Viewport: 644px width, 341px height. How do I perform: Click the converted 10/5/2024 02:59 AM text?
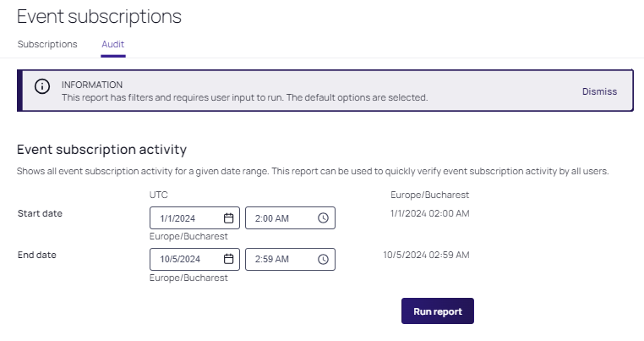(426, 254)
